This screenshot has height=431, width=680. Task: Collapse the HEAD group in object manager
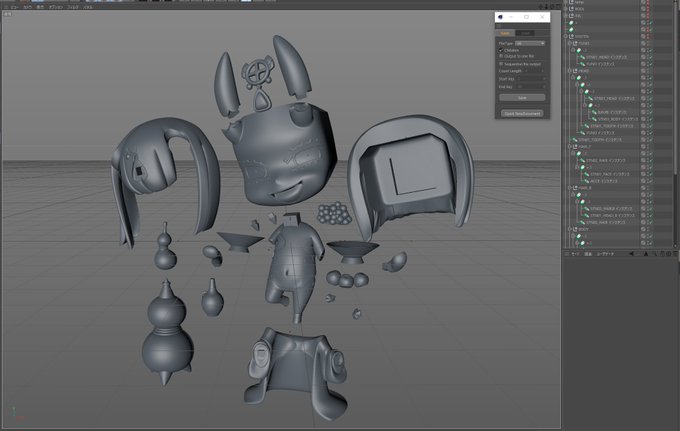coord(570,71)
